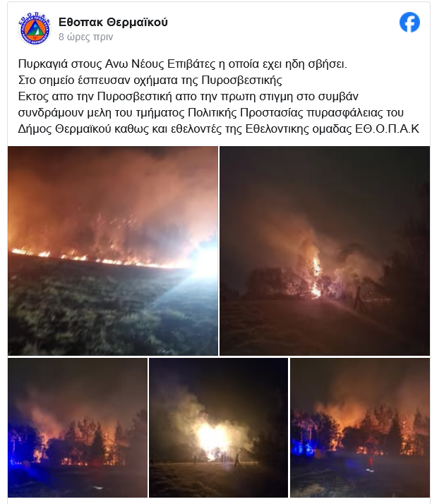
Task: Open the Εθοπακ Θερμαϊκού page name link
Action: click(113, 22)
